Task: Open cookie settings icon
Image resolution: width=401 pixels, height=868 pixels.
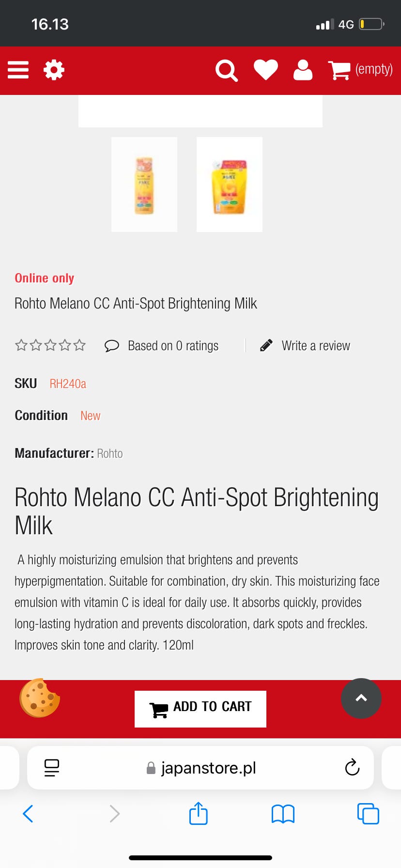Action: 40,698
